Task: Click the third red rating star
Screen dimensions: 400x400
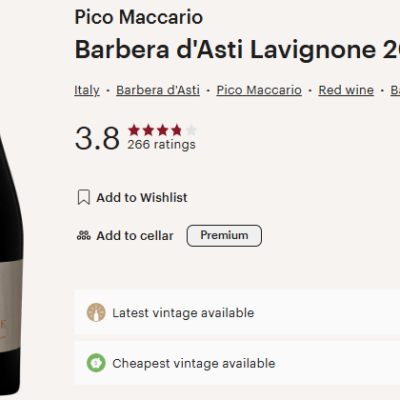Action: coord(162,130)
